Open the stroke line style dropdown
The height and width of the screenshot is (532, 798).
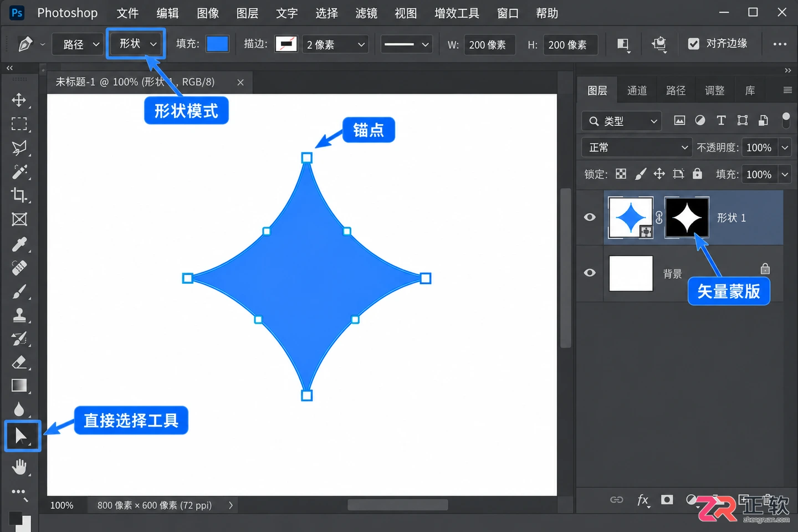tap(407, 44)
